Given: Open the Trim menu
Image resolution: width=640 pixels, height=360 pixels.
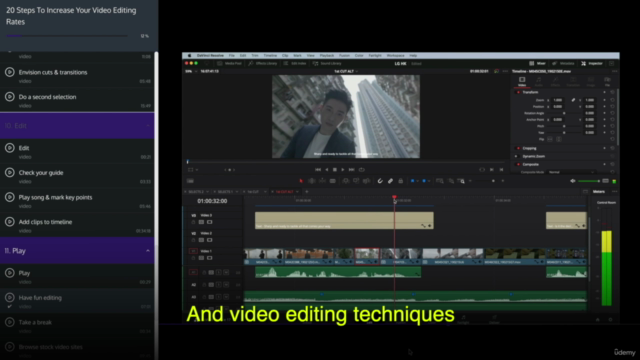Looking at the screenshot, I should tap(255, 56).
